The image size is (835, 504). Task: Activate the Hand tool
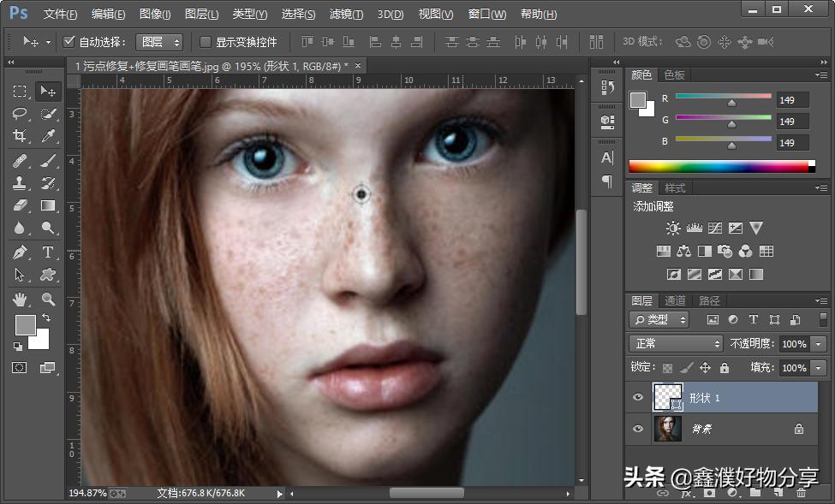tap(20, 299)
